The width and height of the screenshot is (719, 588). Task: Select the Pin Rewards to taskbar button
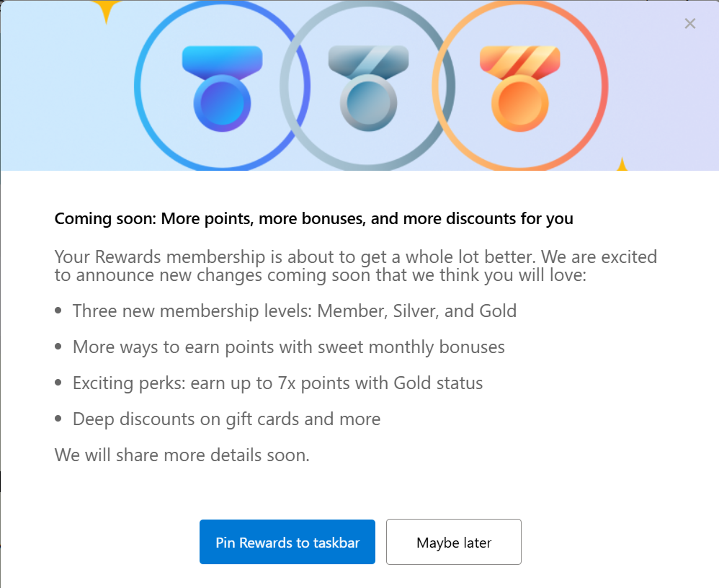(x=287, y=542)
